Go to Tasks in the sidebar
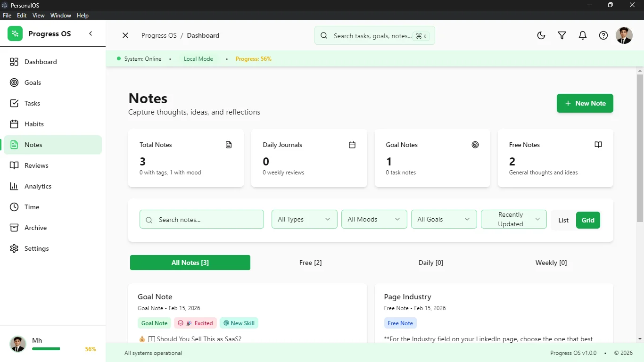This screenshot has width=644, height=362. [x=53, y=103]
